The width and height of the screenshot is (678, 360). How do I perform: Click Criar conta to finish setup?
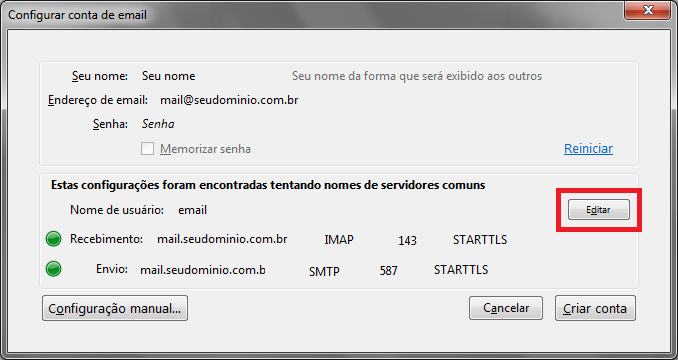tap(595, 308)
